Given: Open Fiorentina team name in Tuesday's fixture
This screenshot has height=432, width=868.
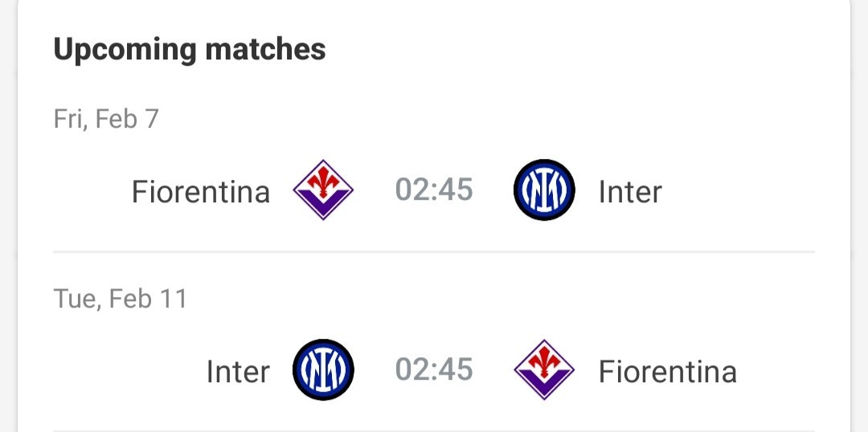Looking at the screenshot, I should tap(668, 372).
